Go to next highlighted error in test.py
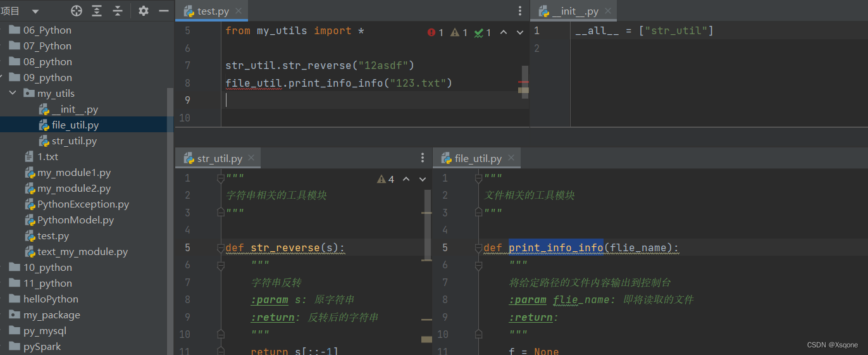868x355 pixels. [520, 32]
